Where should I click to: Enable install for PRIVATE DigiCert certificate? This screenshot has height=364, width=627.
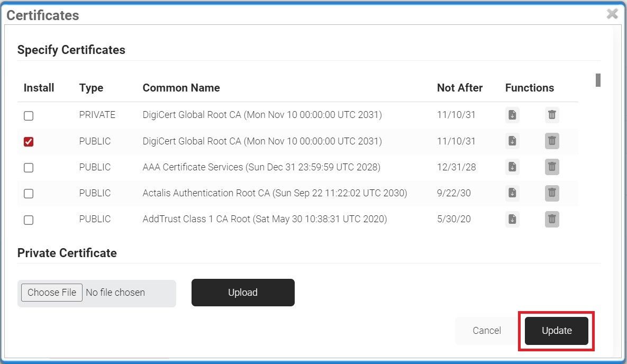29,116
